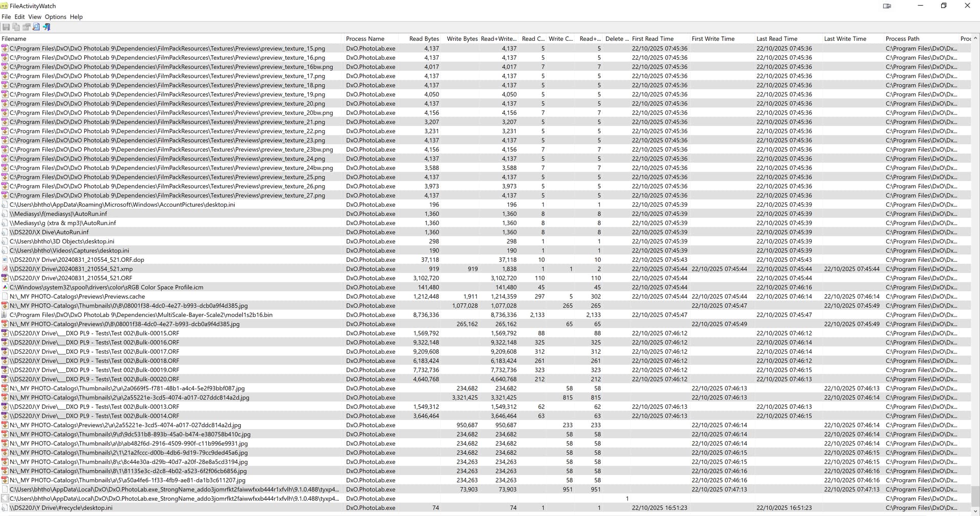Sort by the Filename column header

click(14, 39)
